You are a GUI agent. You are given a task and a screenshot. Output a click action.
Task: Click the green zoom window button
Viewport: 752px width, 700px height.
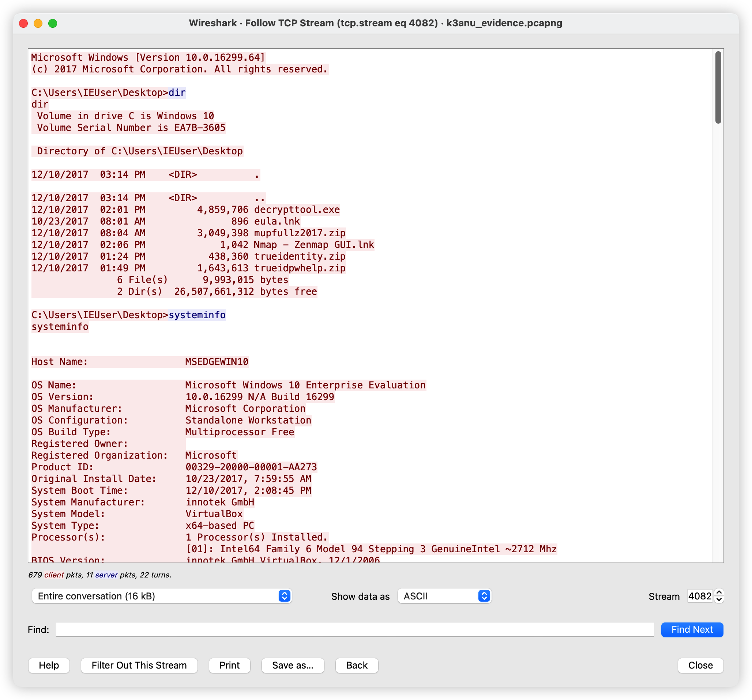coord(53,23)
